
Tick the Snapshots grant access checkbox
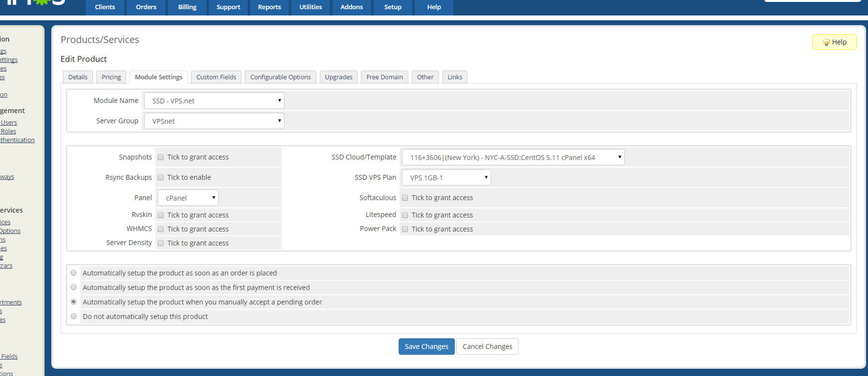point(161,157)
